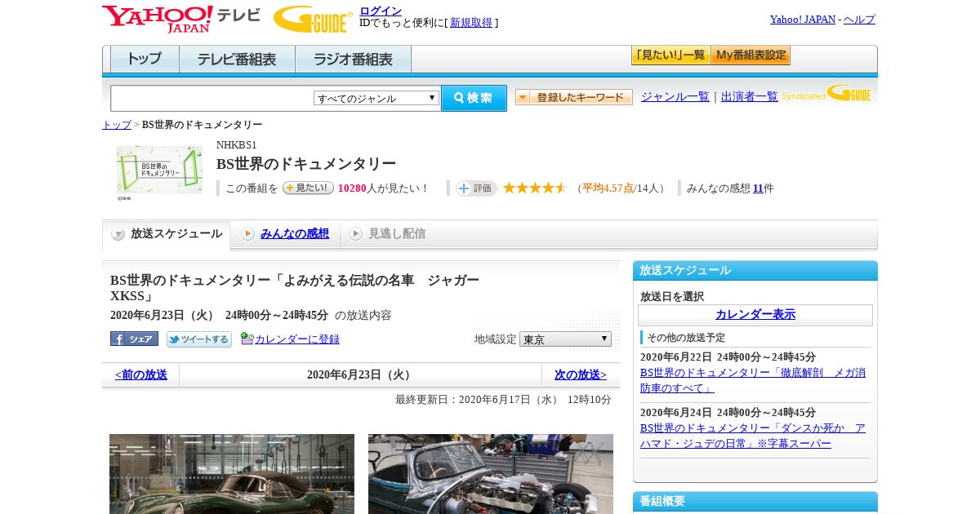Screen dimensions: 980x514
Task: Open 徹底解剖 メガ消防車のすべて link
Action: pos(753,380)
